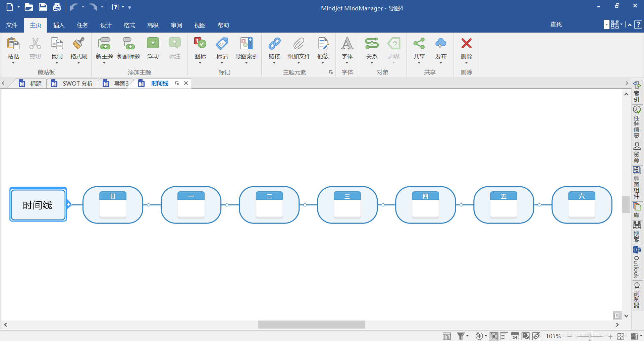
Task: Select the timeline topic labeled 六
Action: 582,205
